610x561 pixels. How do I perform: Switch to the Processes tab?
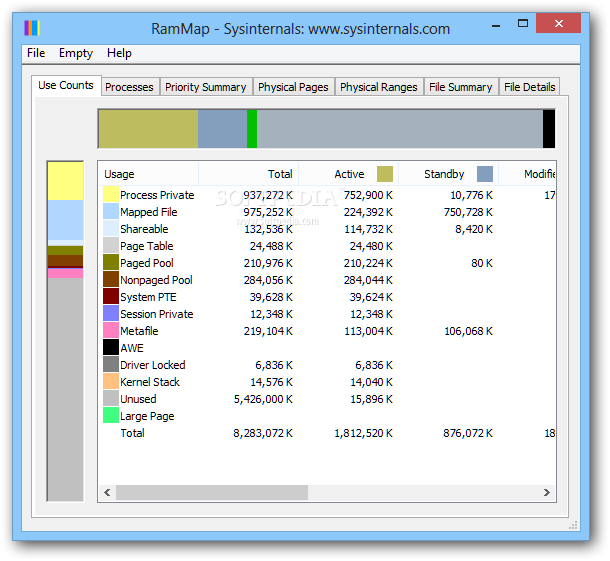point(129,87)
